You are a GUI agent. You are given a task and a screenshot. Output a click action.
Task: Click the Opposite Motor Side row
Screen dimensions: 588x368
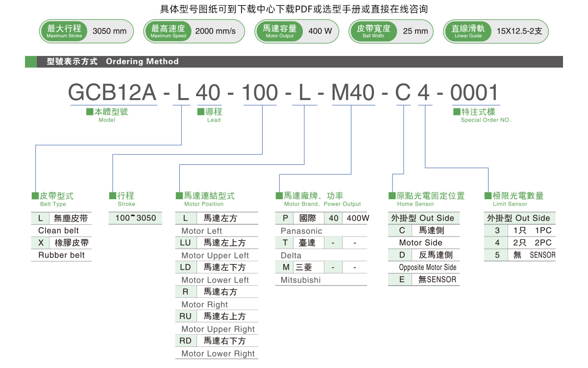424,267
